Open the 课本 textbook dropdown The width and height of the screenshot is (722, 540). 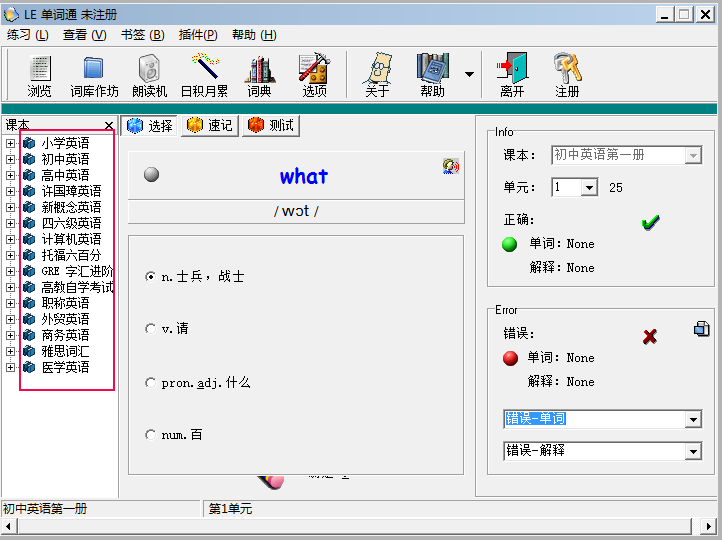[693, 156]
